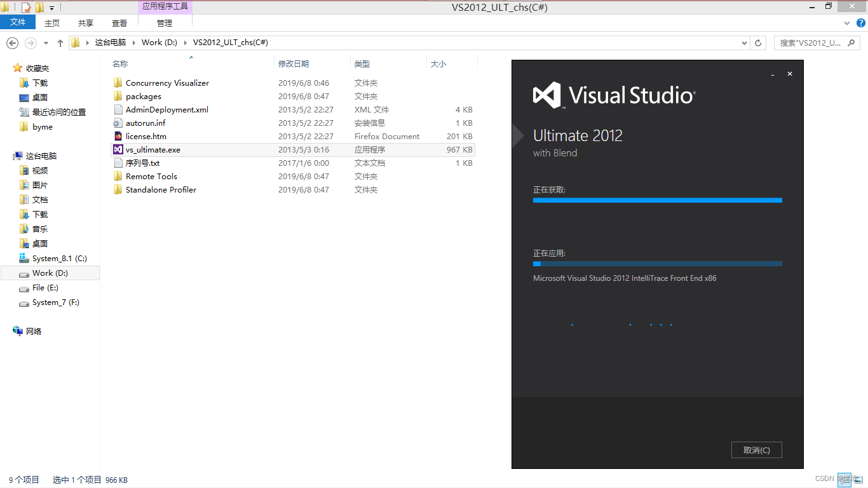Click the Ultimate 2012 installer heading
Image resolution: width=868 pixels, height=488 pixels.
pyautogui.click(x=578, y=135)
